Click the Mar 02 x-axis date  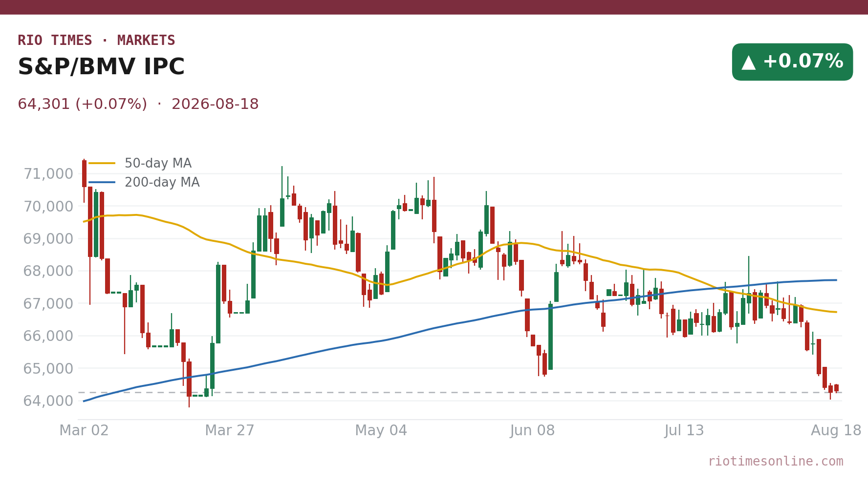(84, 430)
